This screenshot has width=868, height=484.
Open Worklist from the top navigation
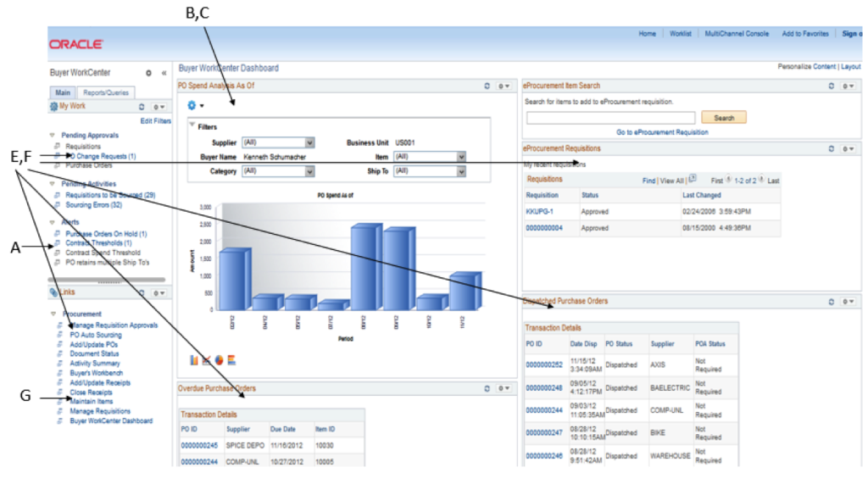tap(681, 34)
